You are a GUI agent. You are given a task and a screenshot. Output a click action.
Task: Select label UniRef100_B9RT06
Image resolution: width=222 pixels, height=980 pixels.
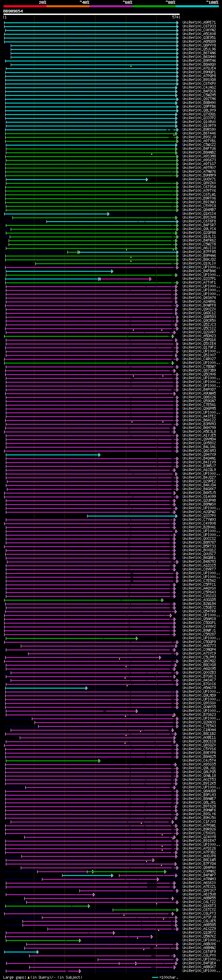(x=199, y=198)
